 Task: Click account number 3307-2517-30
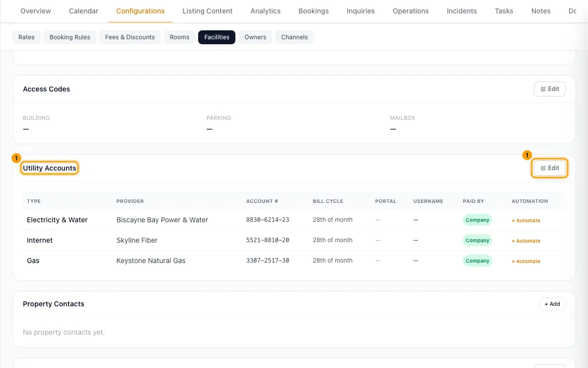(267, 260)
